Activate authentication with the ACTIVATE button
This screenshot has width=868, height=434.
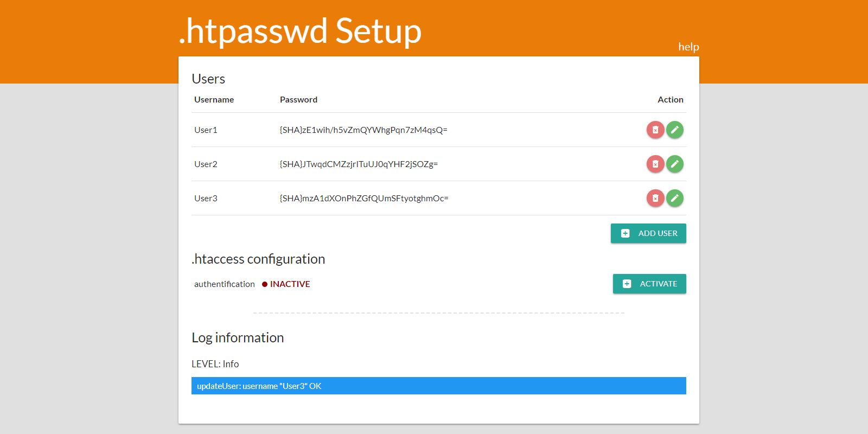tap(649, 284)
